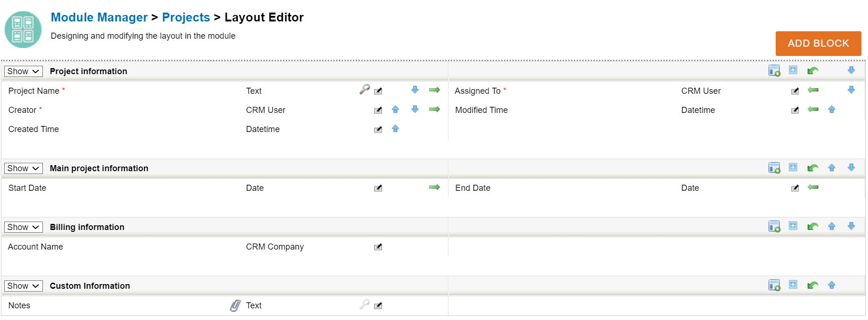Select the Project Name field label
This screenshot has height=320, width=868.
point(34,91)
